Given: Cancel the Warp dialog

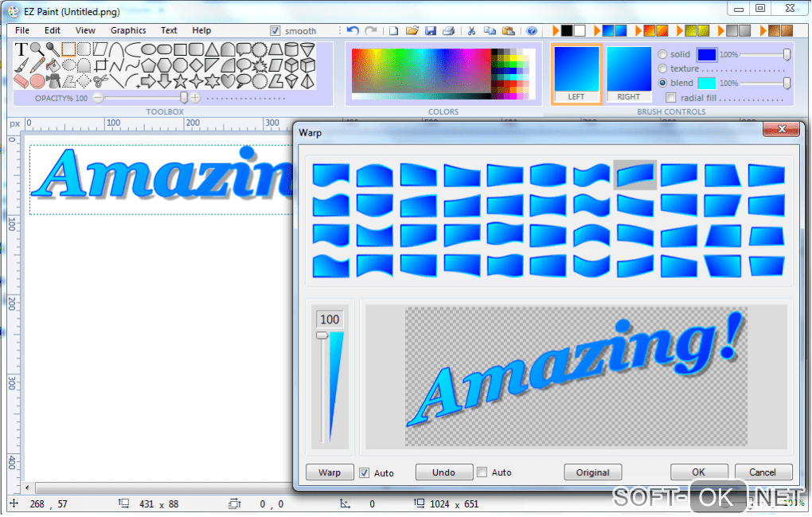Looking at the screenshot, I should point(763,472).
